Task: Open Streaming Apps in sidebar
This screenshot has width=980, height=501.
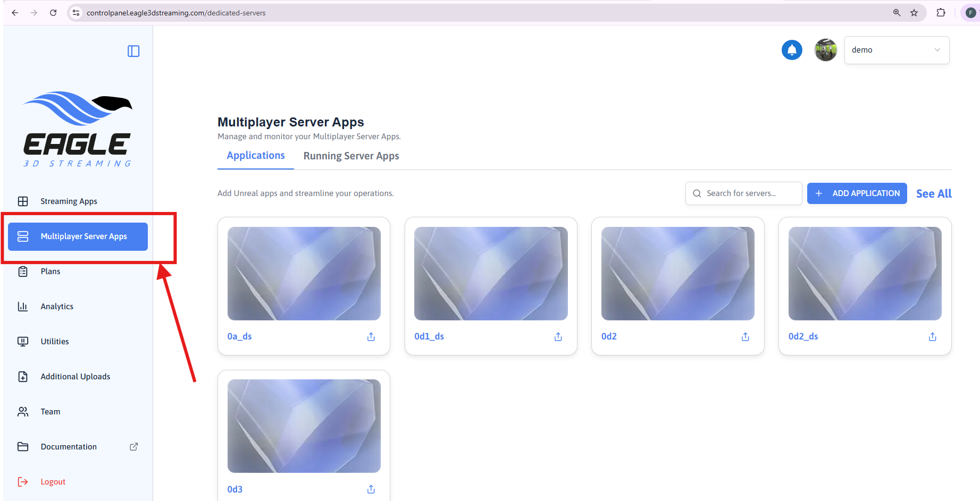Action: [69, 201]
